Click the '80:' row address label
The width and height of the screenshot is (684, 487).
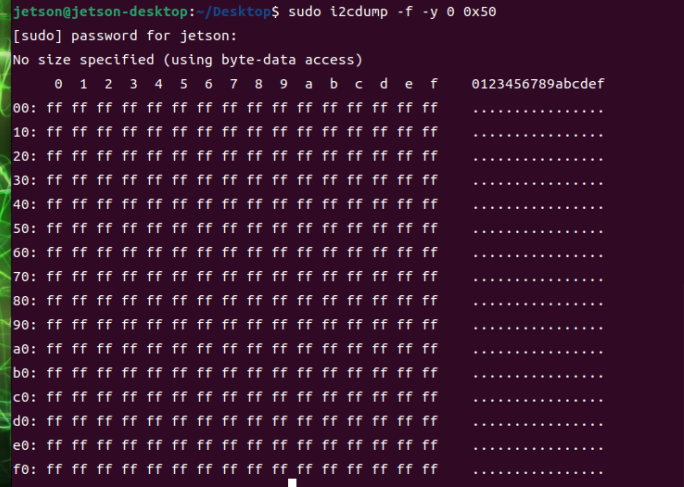pyautogui.click(x=25, y=301)
